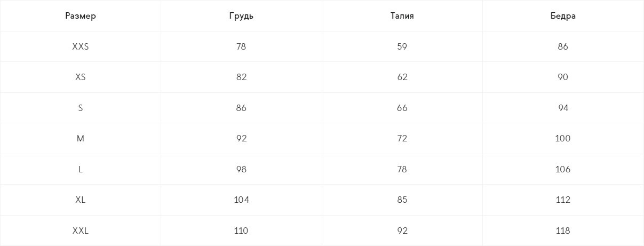Click the Талия column header
This screenshot has width=644, height=246.
coord(402,16)
